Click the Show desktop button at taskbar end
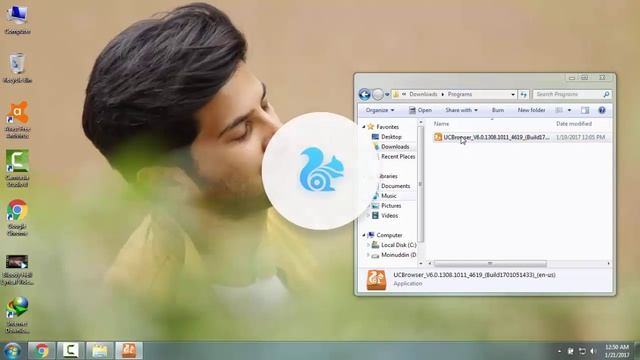 637,351
